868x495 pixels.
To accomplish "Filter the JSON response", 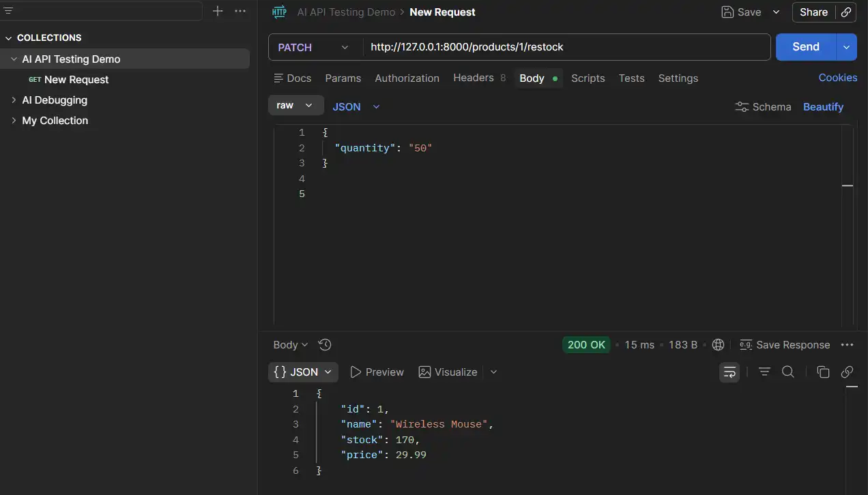I will 764,372.
